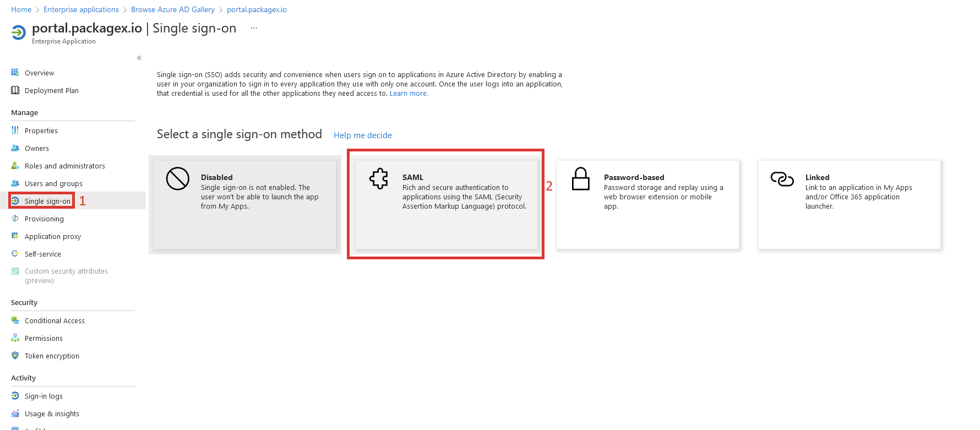The image size is (980, 430).
Task: Click the Single sign-on sidebar icon
Action: pos(15,201)
